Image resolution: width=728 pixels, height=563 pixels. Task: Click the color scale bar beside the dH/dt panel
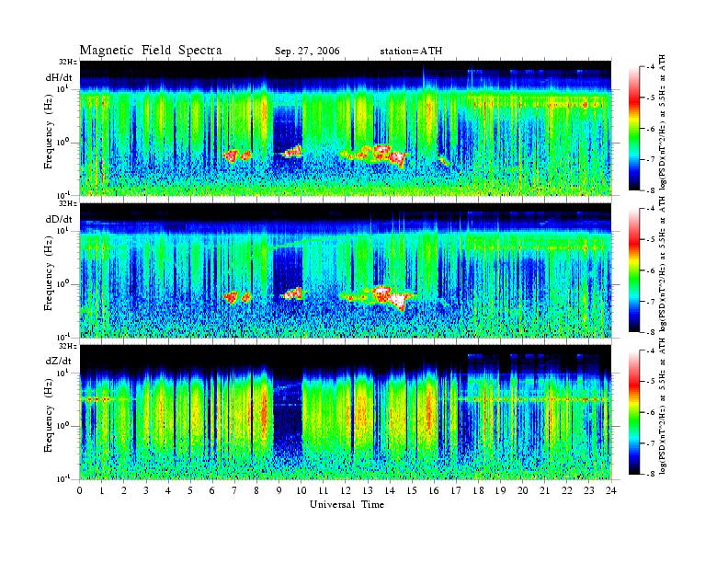[634, 128]
